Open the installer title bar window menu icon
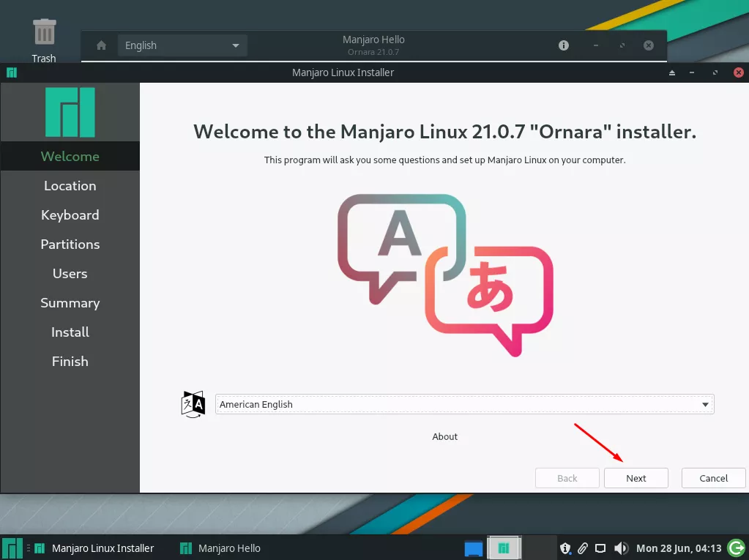Screen dimensions: 749x560 [x=12, y=72]
